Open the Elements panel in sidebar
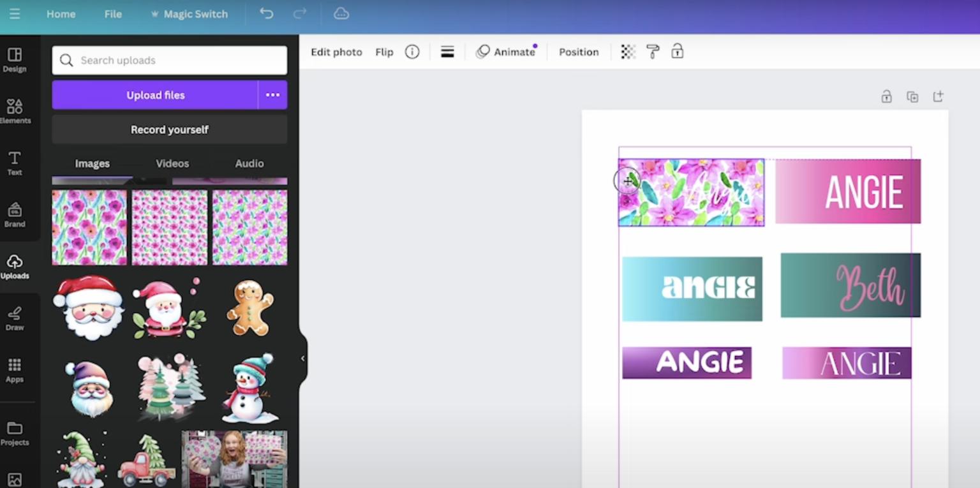980x488 pixels. click(x=15, y=111)
